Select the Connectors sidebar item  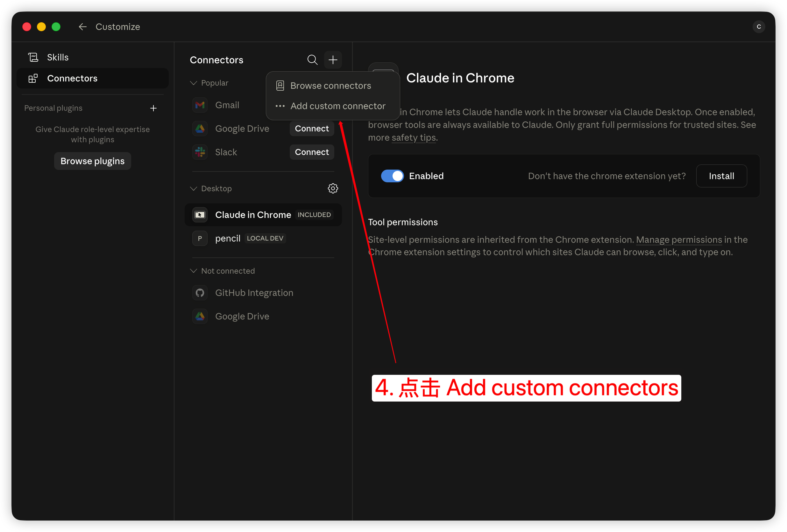pos(92,78)
